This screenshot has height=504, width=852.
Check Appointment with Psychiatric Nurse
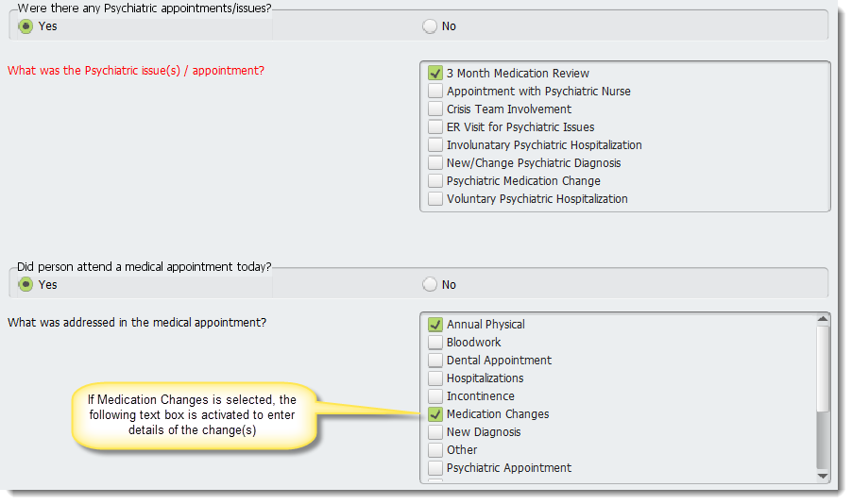click(435, 91)
